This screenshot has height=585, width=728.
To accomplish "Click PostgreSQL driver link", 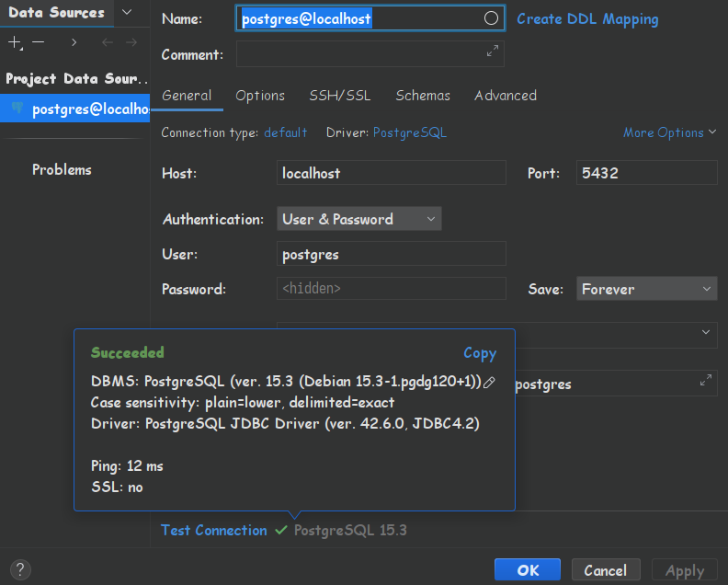I will tap(410, 132).
